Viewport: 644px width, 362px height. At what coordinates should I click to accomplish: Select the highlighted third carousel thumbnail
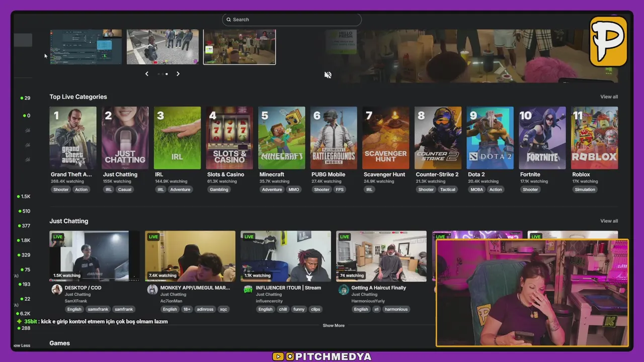(x=239, y=47)
